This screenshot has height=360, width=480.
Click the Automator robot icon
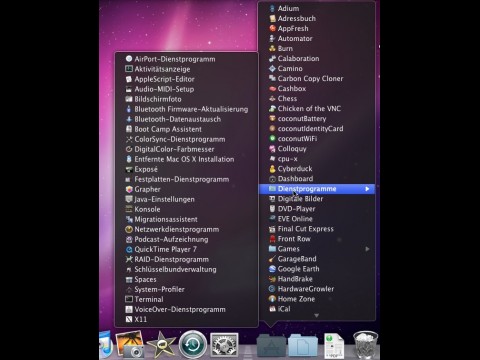point(272,38)
